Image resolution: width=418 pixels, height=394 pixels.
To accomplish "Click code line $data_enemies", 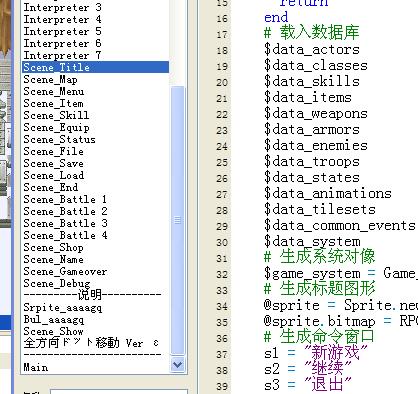I will 316,146.
